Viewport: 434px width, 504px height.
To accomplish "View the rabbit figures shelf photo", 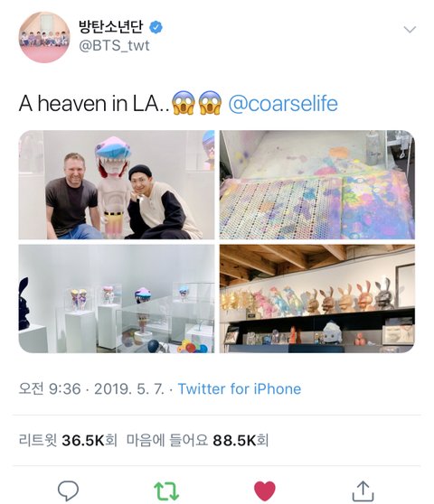I will point(316,299).
